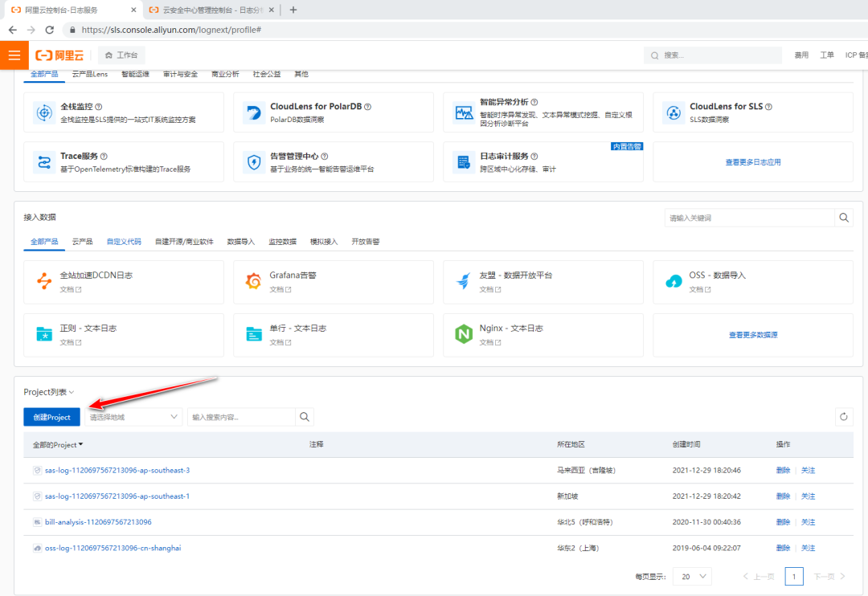Click 工单 in top bar

(826, 55)
